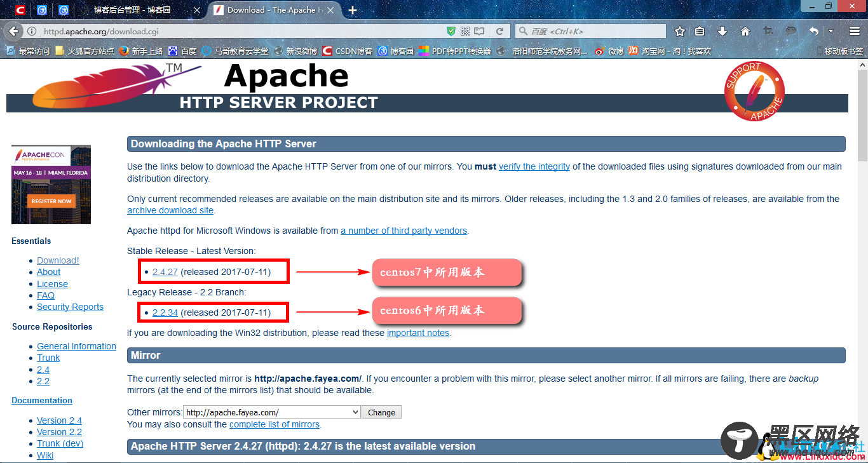
Task: Select the first pinned CSDN tab
Action: pyautogui.click(x=20, y=10)
